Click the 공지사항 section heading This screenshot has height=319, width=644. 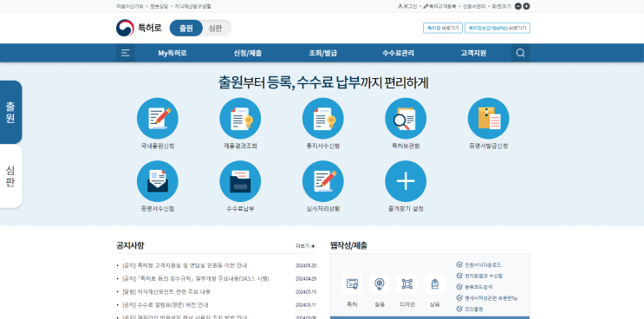pyautogui.click(x=130, y=245)
